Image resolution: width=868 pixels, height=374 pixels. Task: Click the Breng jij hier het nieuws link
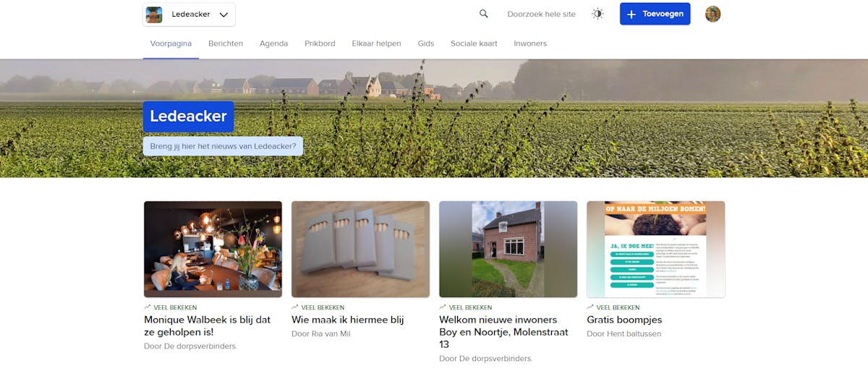tap(223, 146)
